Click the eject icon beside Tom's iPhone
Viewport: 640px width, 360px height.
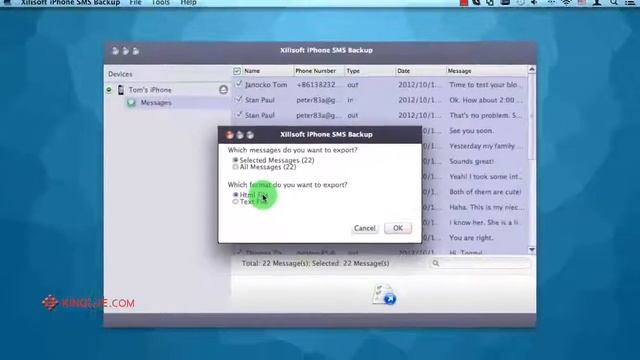click(x=223, y=89)
